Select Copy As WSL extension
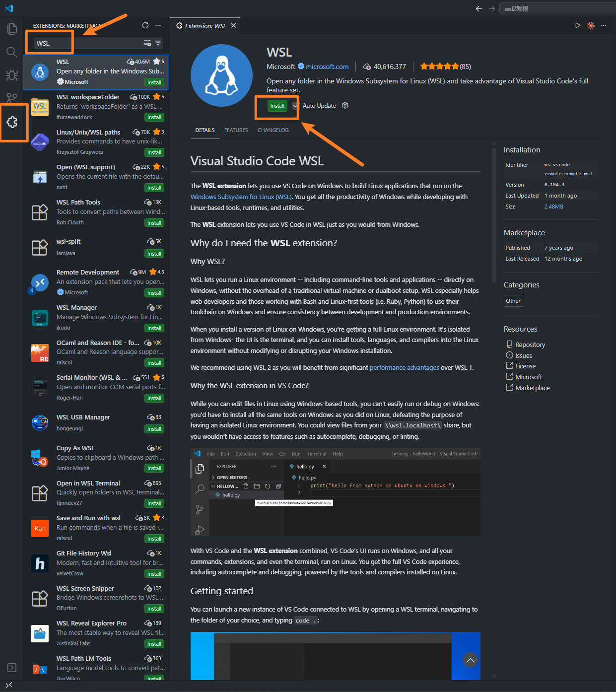The height and width of the screenshot is (692, 616). click(x=97, y=458)
